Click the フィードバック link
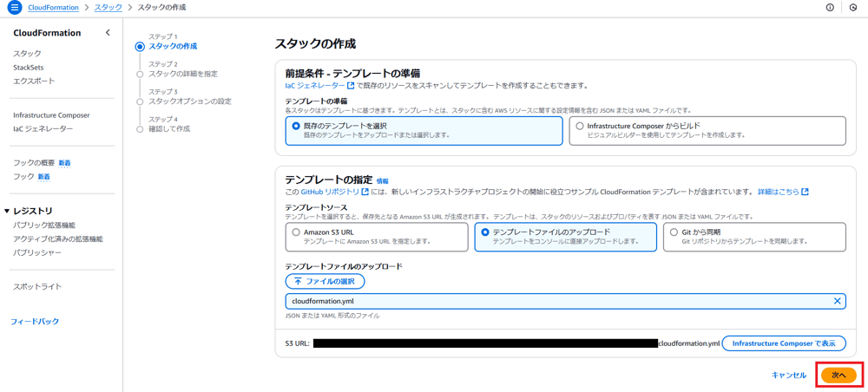The image size is (868, 392). pyautogui.click(x=35, y=321)
